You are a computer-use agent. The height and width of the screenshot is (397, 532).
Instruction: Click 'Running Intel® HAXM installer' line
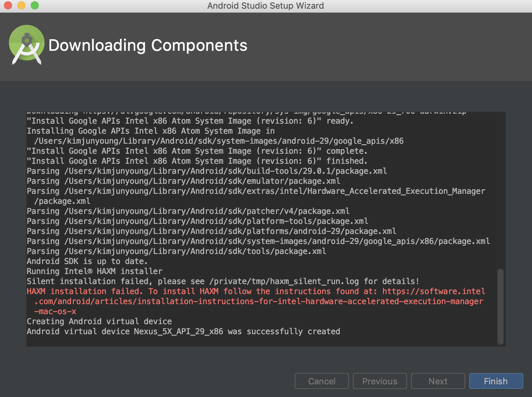pyautogui.click(x=95, y=271)
